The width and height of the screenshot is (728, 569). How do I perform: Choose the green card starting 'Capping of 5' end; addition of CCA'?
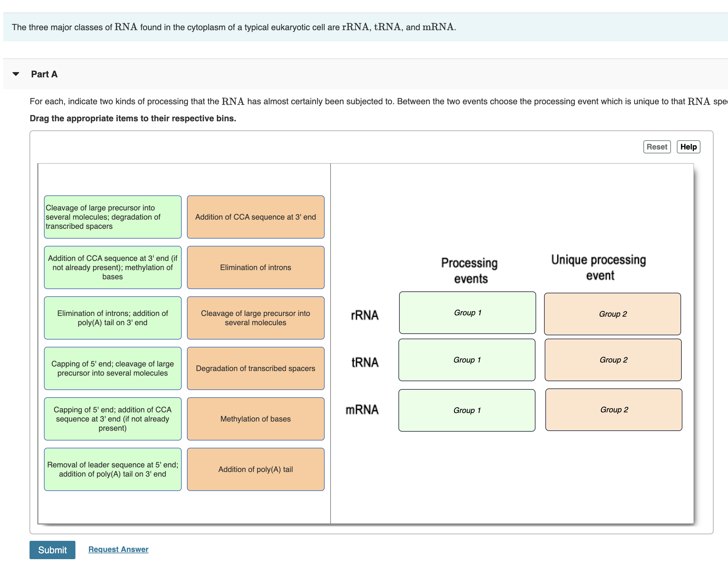113,419
